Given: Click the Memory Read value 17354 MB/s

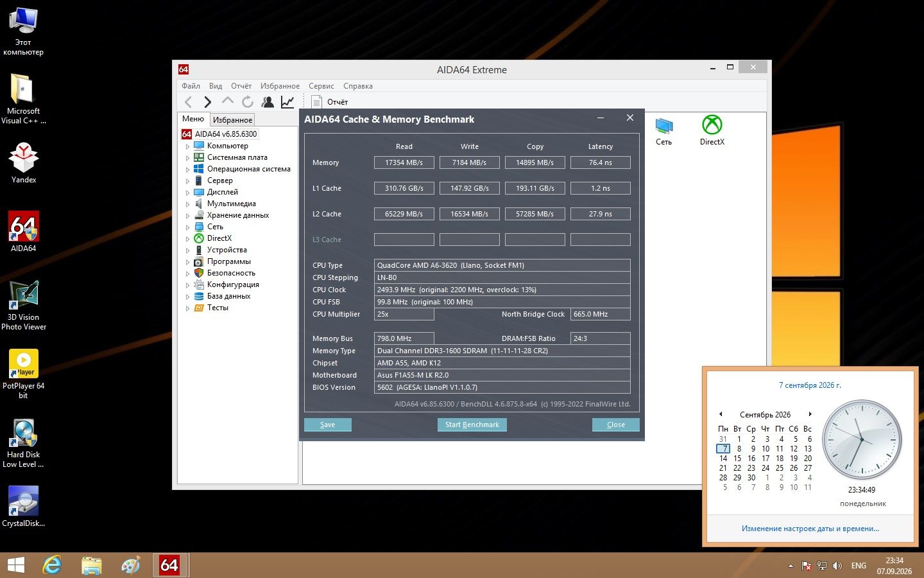Looking at the screenshot, I should (404, 162).
